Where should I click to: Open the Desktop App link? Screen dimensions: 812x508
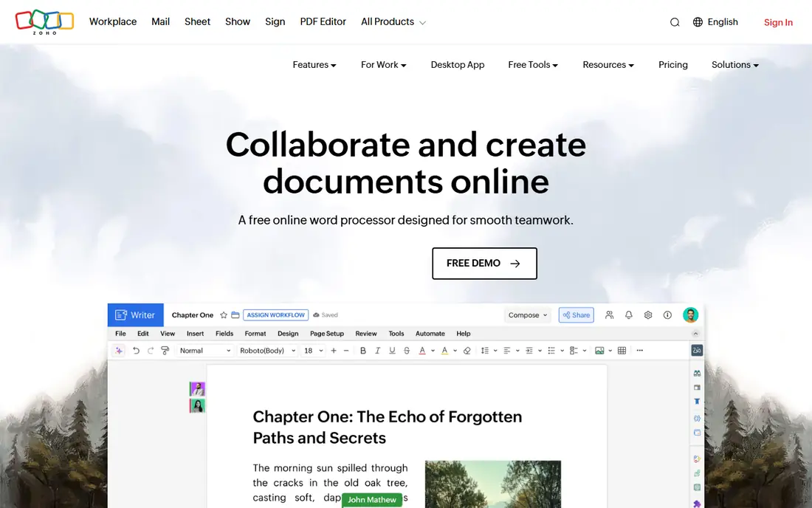point(458,65)
